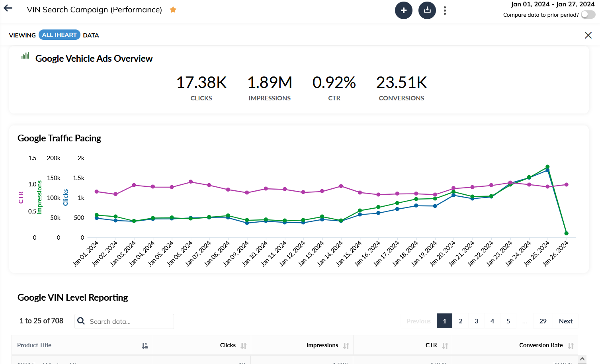Click the ALL IHEART data filter pill
Image resolution: width=600 pixels, height=364 pixels.
(59, 35)
